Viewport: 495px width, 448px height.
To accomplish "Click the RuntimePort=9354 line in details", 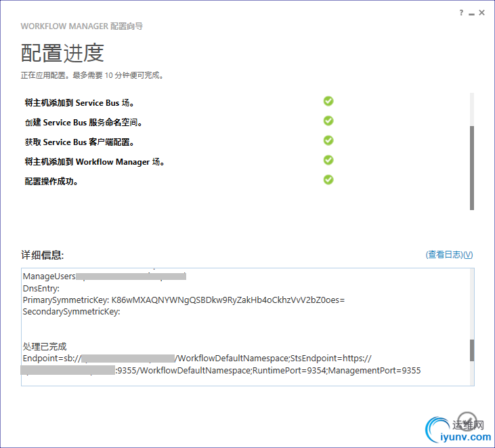I will click(221, 370).
